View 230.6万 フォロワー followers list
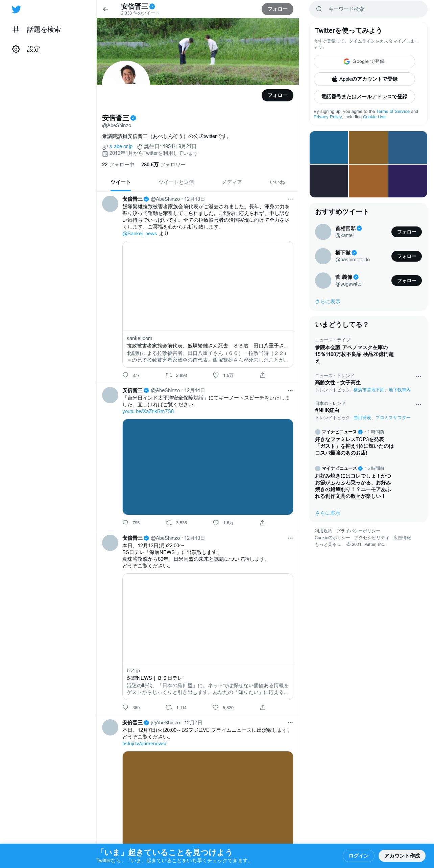 point(163,165)
